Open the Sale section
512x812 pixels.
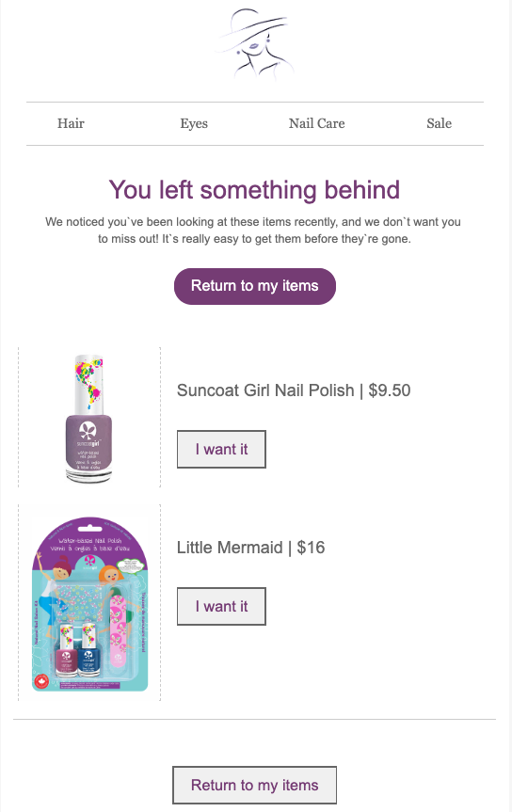click(x=439, y=123)
